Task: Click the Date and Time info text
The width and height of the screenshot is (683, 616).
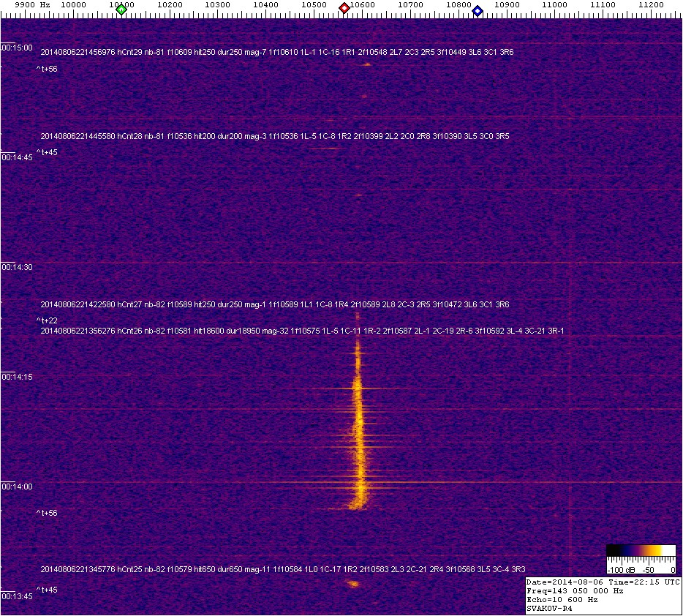Action: (x=603, y=582)
